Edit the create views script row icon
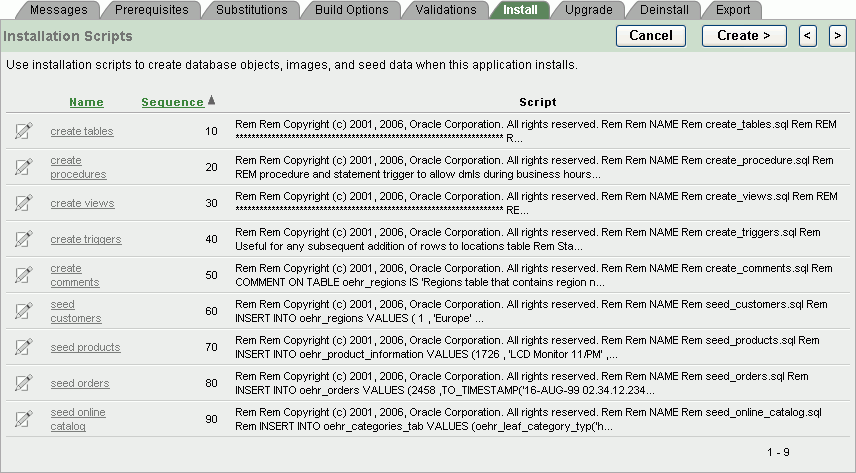 click(x=24, y=203)
